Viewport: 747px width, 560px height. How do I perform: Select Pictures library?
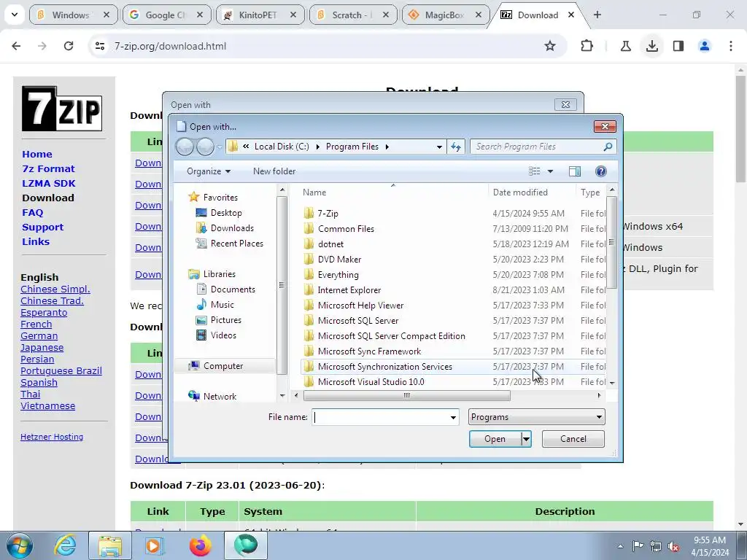pyautogui.click(x=226, y=320)
